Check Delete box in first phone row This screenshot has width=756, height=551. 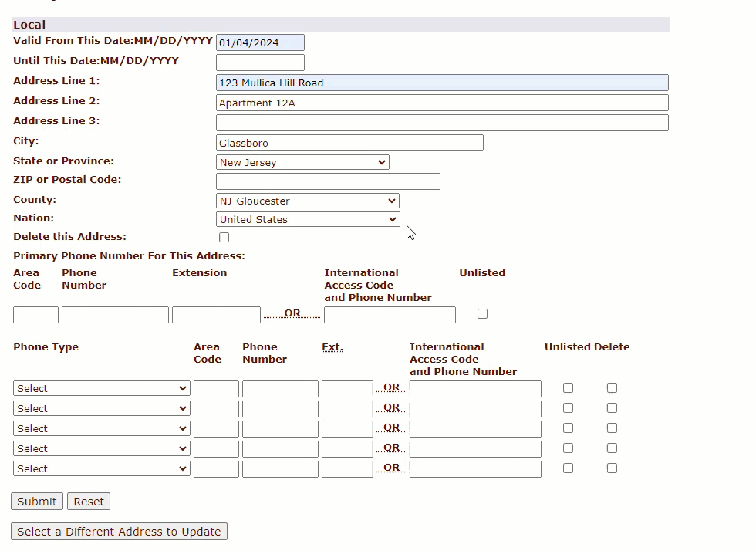pyautogui.click(x=613, y=388)
